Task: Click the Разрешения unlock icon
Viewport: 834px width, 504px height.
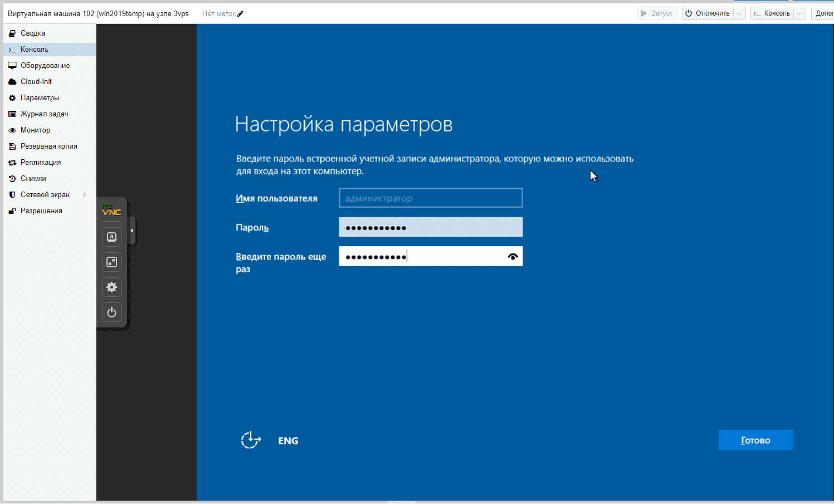Action: point(12,211)
